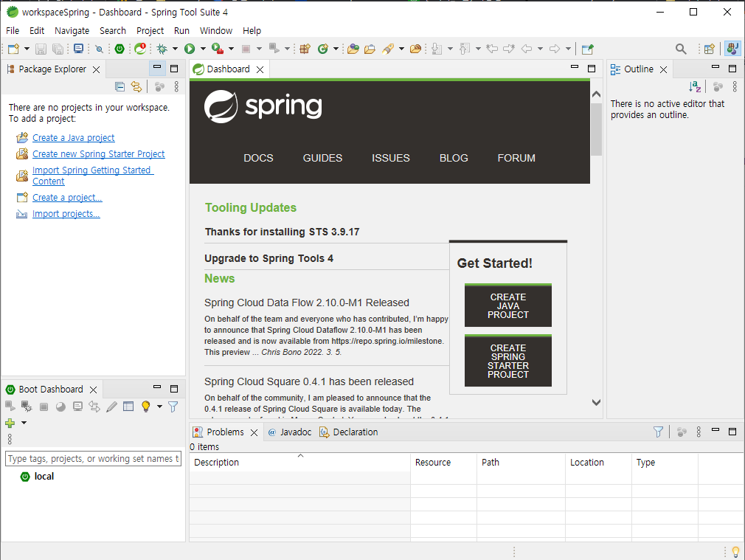Click the CREATE JAVA PROJECT button
745x560 pixels.
click(508, 305)
